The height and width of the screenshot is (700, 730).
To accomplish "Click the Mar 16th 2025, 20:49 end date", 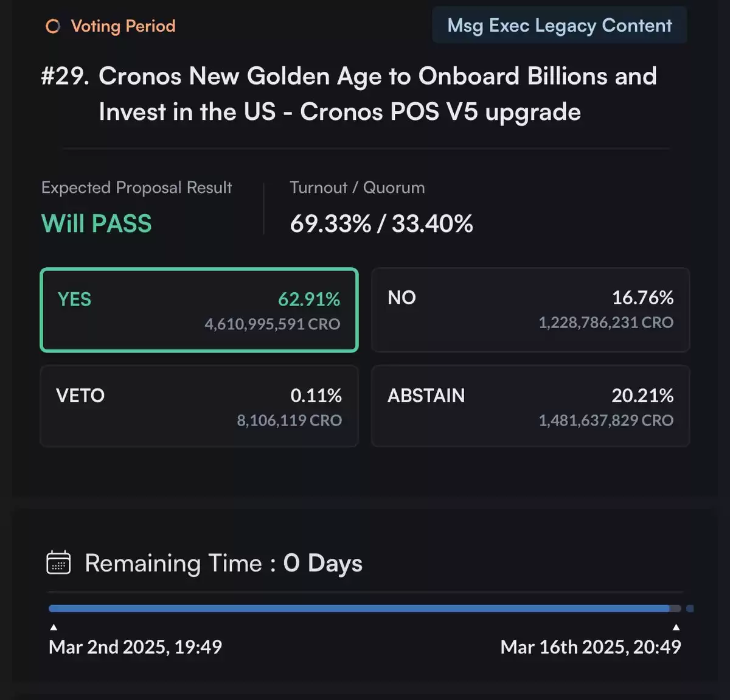I will tap(591, 646).
